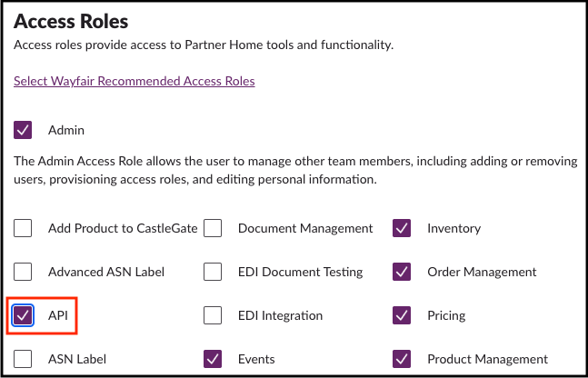Click the Admin label text
The width and height of the screenshot is (588, 378).
click(66, 131)
